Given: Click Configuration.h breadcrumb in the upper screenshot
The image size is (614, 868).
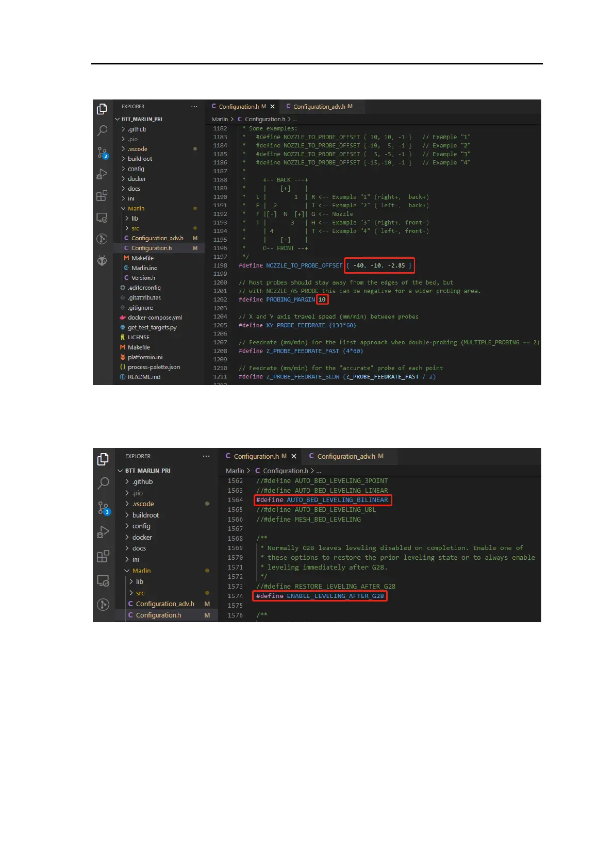Looking at the screenshot, I should click(265, 119).
